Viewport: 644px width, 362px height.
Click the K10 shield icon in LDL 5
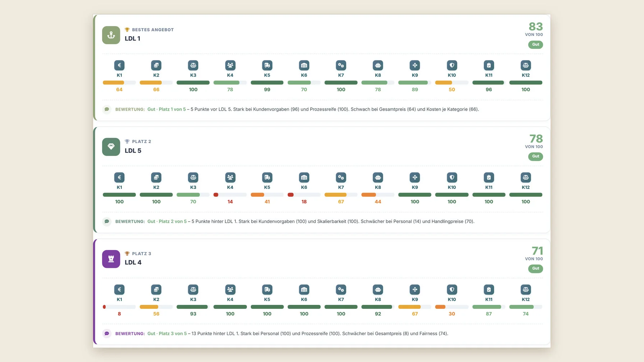(452, 177)
